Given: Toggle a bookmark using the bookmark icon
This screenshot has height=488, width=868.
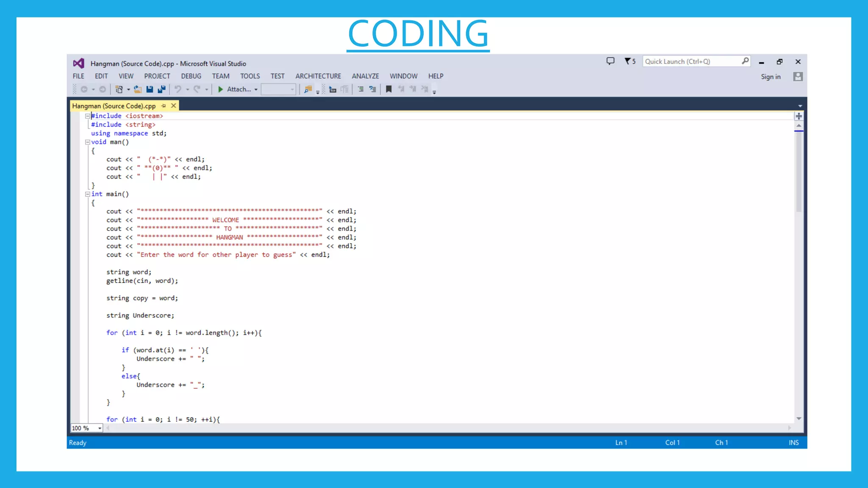Looking at the screenshot, I should [x=389, y=89].
